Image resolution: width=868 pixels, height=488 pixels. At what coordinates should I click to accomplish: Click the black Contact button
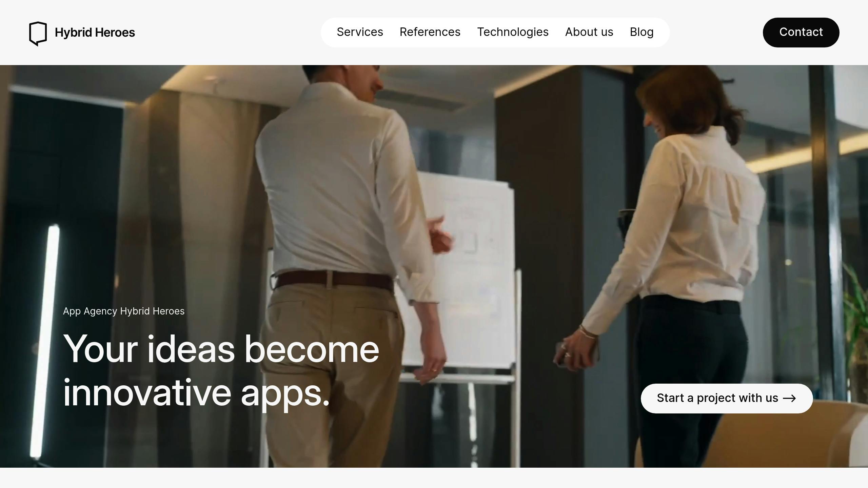click(801, 33)
